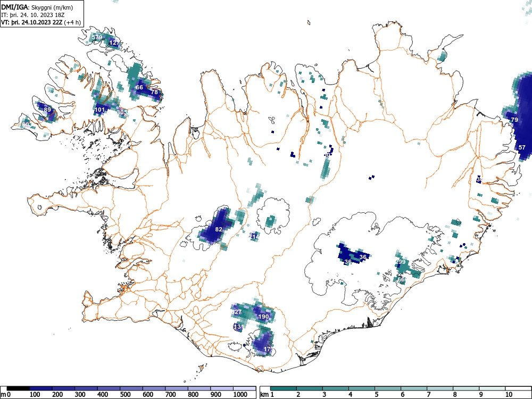
Task: Click the visibility value 78 on the map
Action: click(154, 92)
